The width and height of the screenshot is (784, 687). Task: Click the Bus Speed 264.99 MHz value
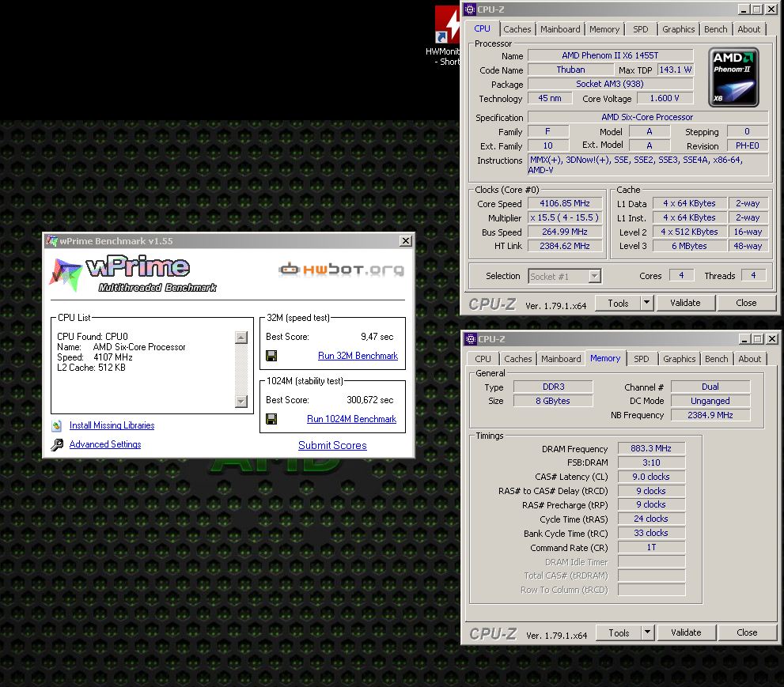coord(565,232)
